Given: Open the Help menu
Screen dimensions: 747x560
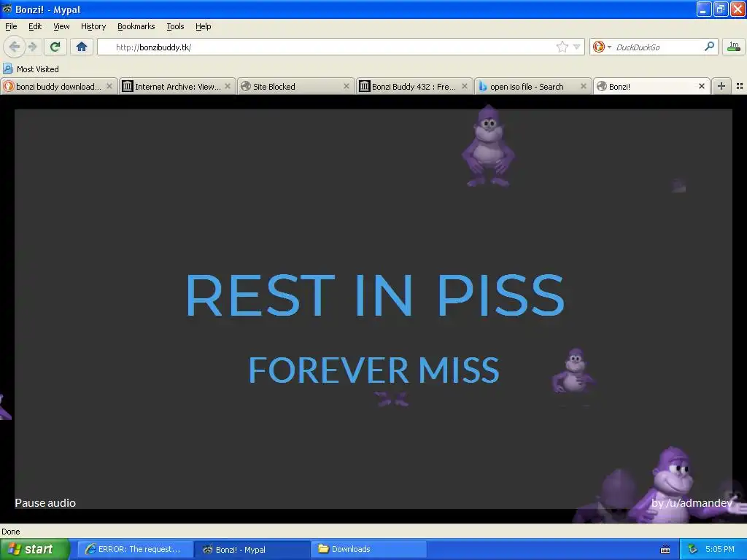Looking at the screenshot, I should (203, 26).
